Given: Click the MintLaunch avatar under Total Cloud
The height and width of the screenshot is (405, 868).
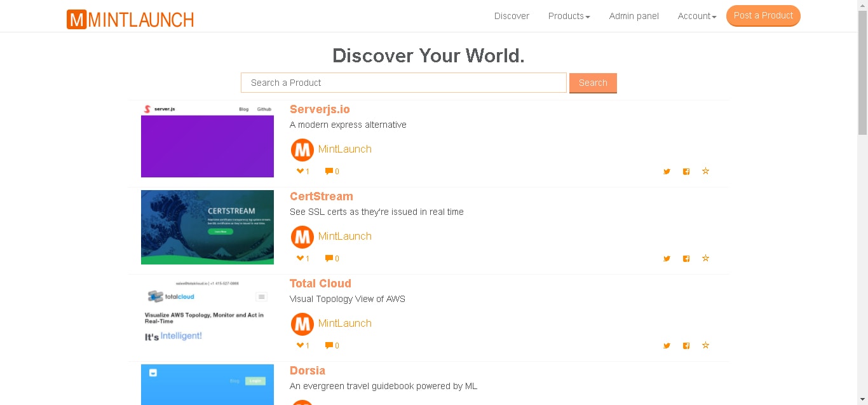Looking at the screenshot, I should (x=302, y=324).
